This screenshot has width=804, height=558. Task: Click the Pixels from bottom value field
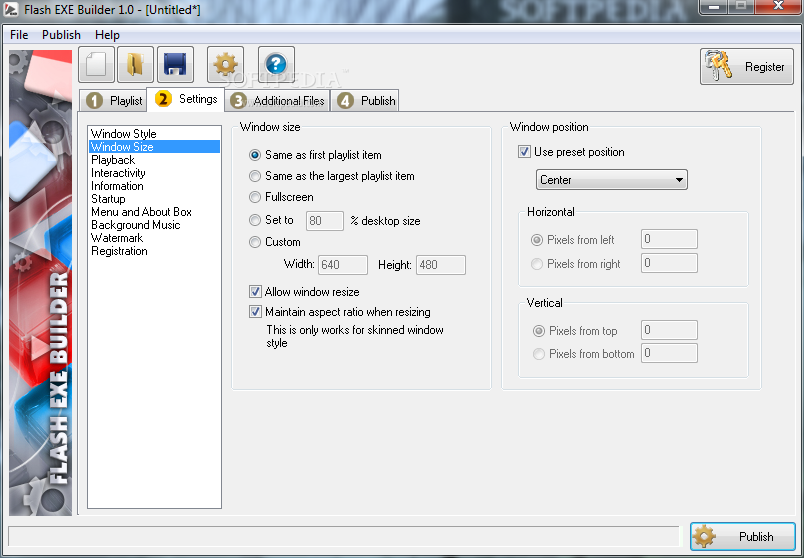pyautogui.click(x=669, y=353)
